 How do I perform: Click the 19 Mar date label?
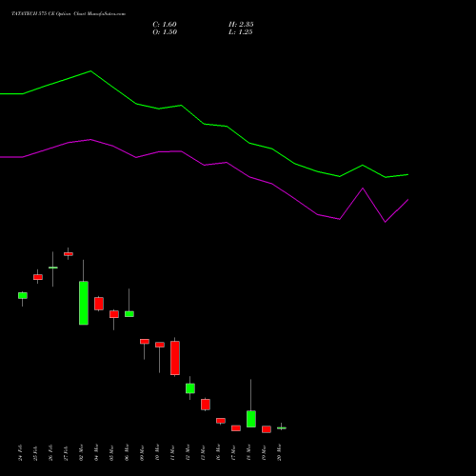click(x=264, y=452)
